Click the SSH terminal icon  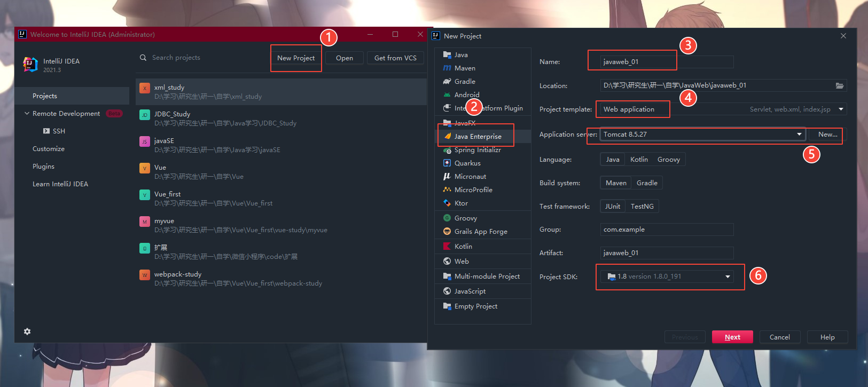[x=46, y=131]
